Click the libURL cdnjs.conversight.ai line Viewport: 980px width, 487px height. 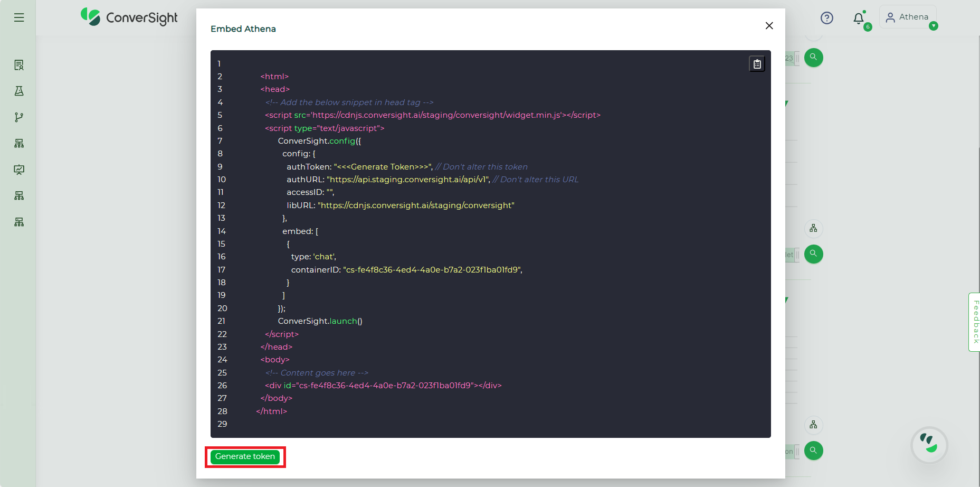tap(401, 205)
